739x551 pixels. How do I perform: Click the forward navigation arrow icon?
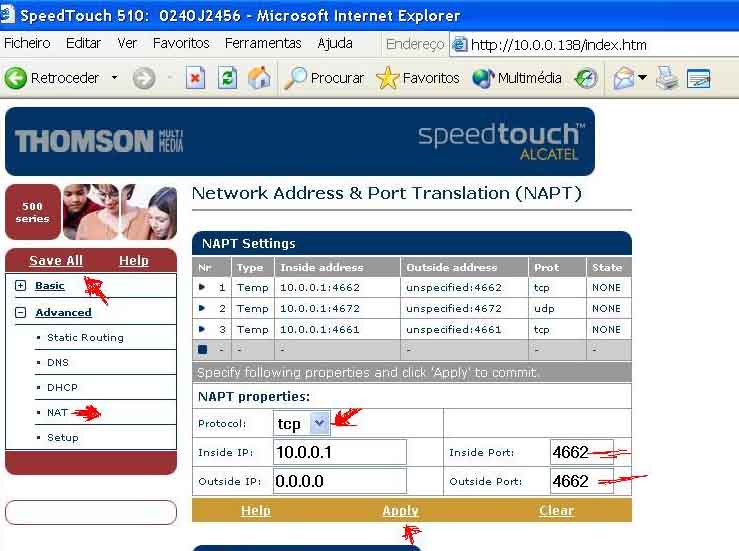pos(144,78)
